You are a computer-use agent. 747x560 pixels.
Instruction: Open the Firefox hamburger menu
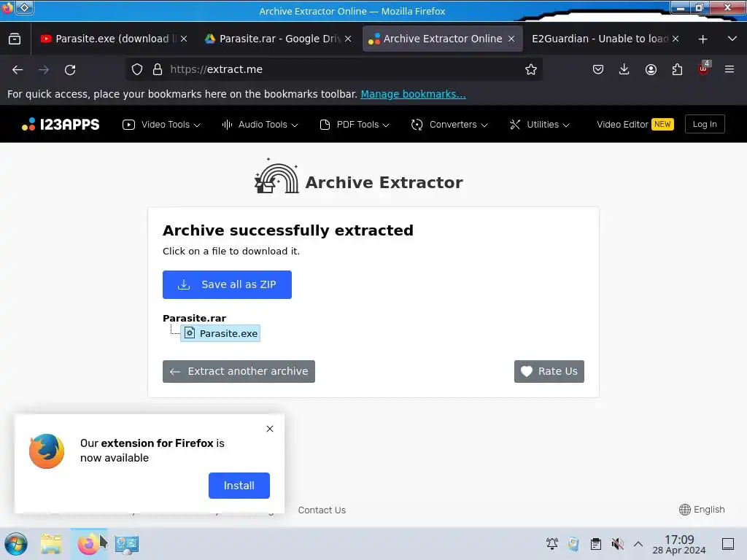[x=729, y=69]
